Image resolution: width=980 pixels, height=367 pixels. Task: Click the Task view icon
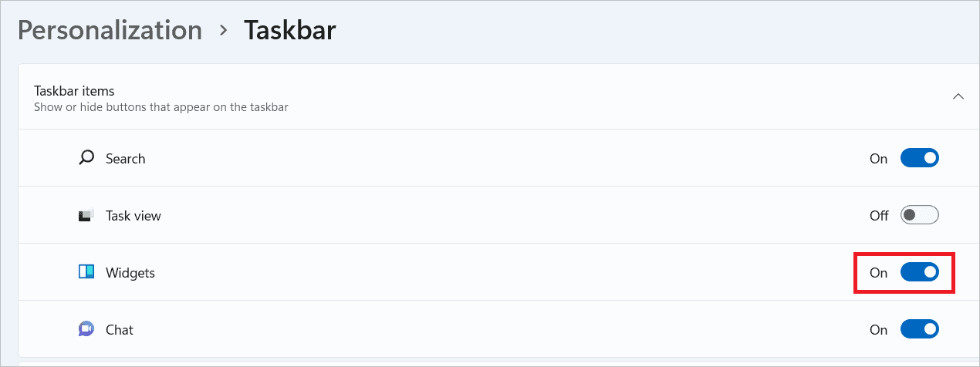86,216
